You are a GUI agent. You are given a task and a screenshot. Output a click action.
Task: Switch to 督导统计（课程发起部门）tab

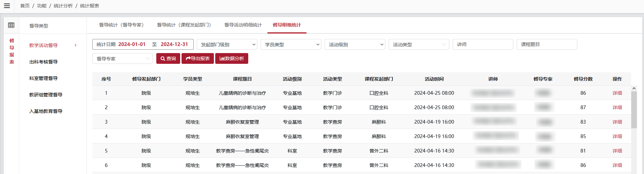point(185,25)
